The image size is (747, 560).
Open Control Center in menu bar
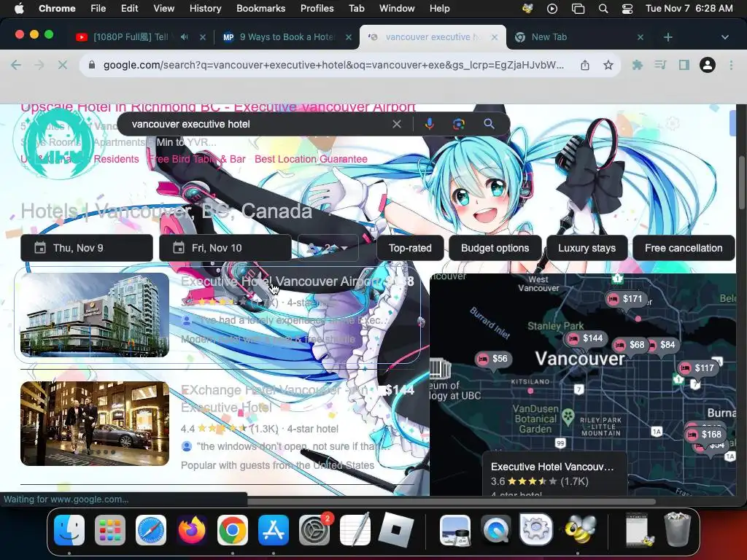tap(627, 9)
